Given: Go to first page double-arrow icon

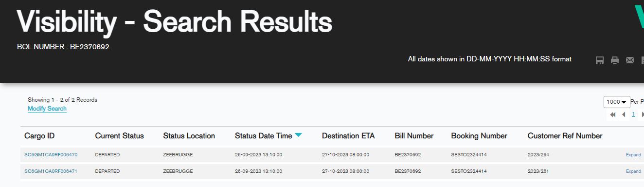Looking at the screenshot, I should pos(613,114).
